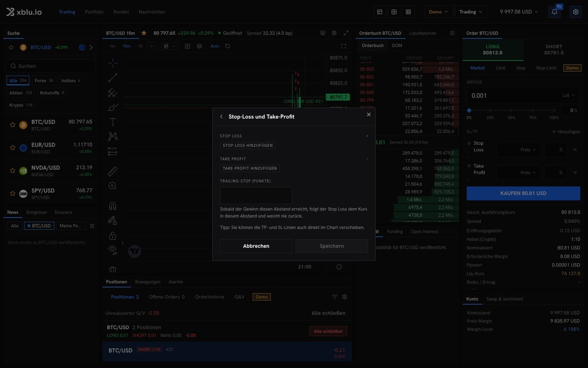Screen dimensions: 588x368
Task: Open the Liquidationen tab
Action: tap(423, 33)
